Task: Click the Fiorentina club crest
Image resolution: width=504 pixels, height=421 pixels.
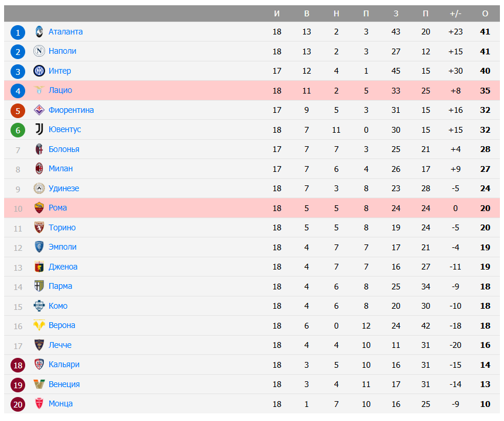Action: pos(39,110)
